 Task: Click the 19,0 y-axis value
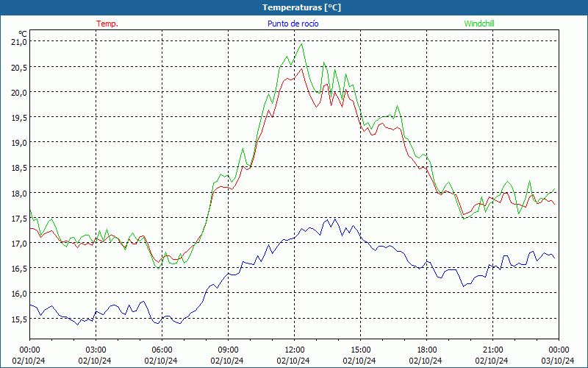(x=18, y=142)
